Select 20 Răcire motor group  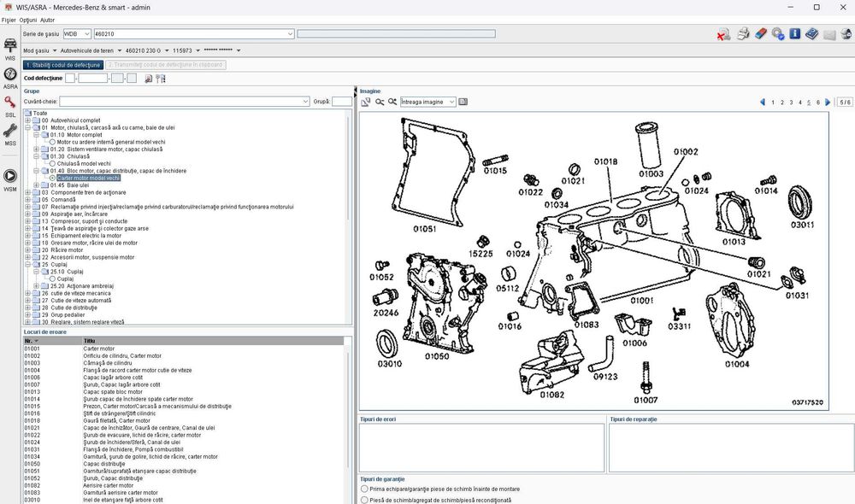click(x=62, y=250)
